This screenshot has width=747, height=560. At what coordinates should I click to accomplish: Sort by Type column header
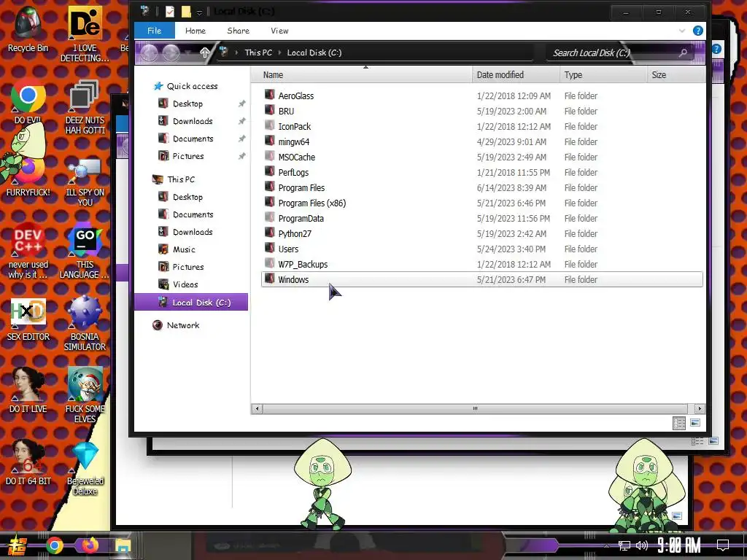click(x=603, y=75)
